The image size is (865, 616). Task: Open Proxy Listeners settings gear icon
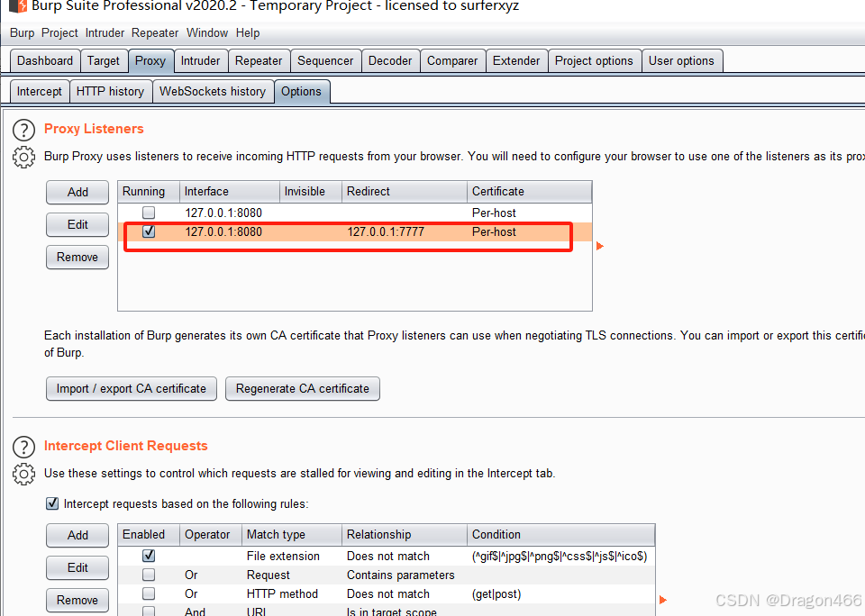tap(23, 158)
